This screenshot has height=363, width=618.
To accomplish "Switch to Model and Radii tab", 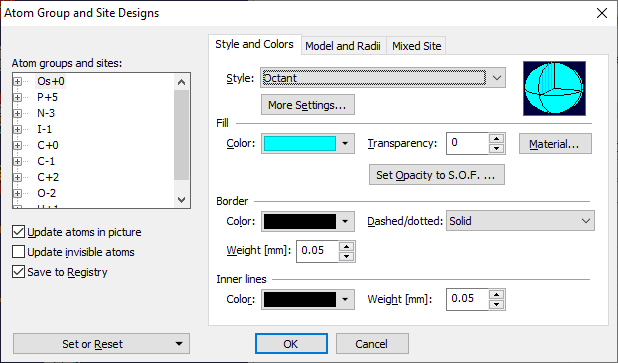I will (343, 46).
